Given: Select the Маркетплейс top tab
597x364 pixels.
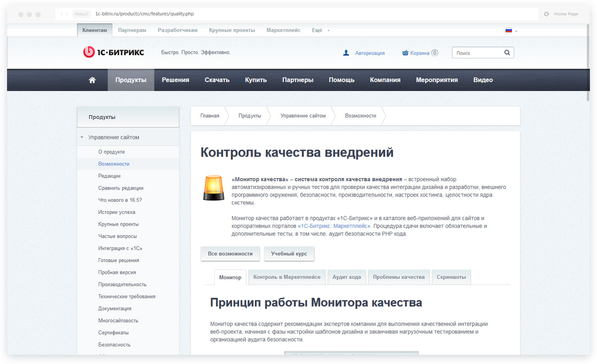Looking at the screenshot, I should click(283, 30).
